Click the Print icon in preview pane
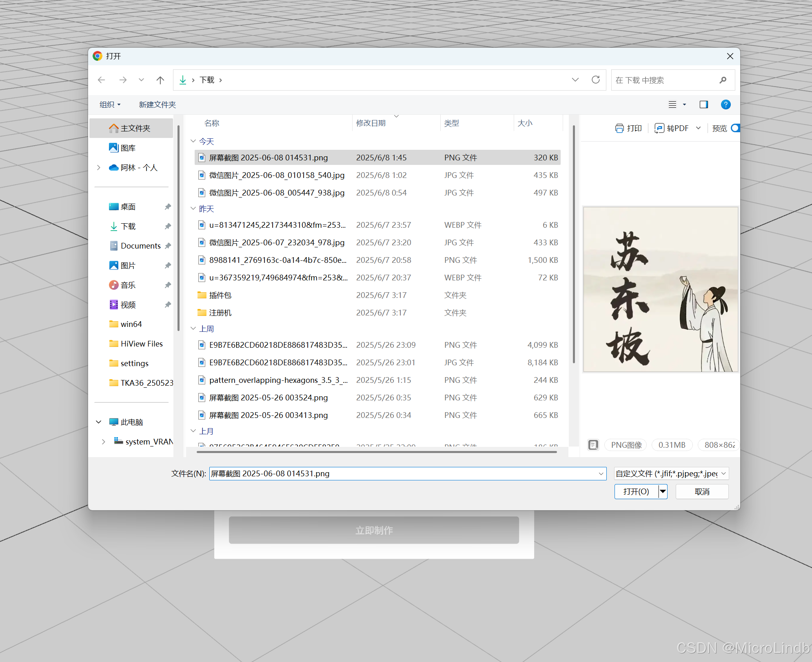 point(619,128)
